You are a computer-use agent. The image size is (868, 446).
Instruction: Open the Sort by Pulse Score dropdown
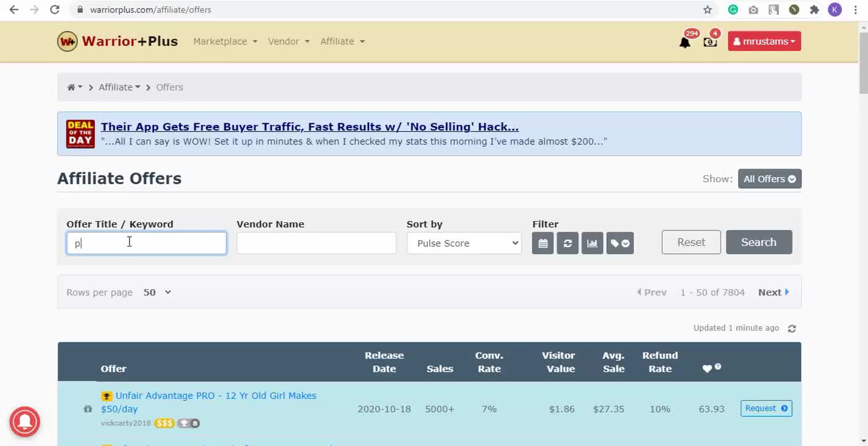coord(464,243)
